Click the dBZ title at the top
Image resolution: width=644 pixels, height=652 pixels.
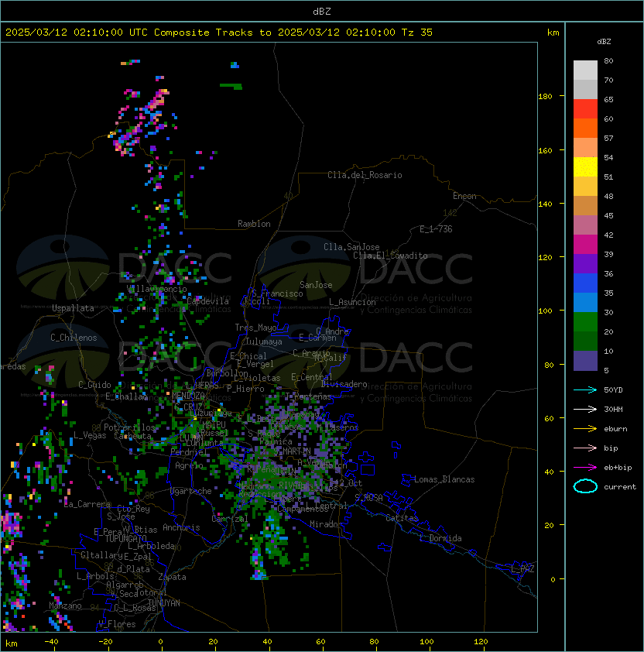322,12
